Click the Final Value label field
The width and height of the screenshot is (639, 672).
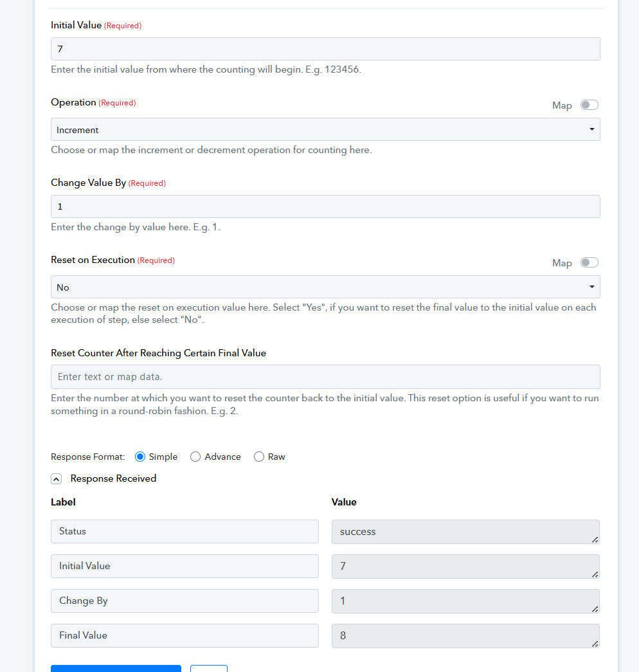[184, 635]
